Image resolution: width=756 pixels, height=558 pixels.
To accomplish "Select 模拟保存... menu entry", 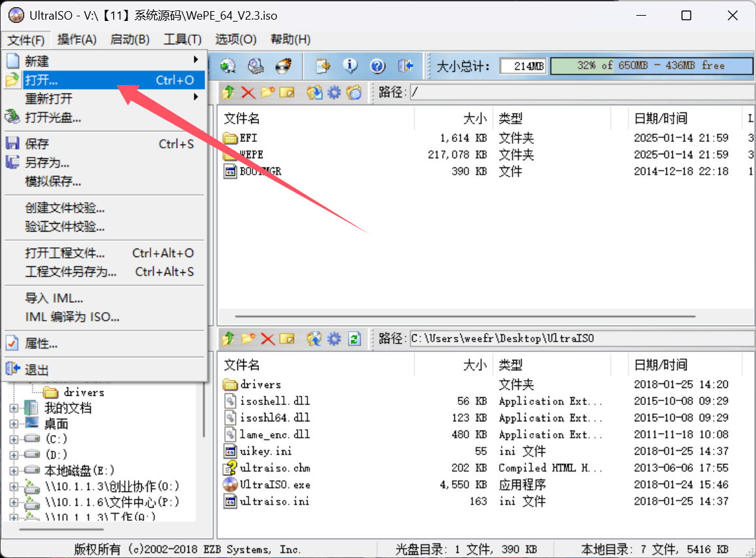I will coord(105,181).
